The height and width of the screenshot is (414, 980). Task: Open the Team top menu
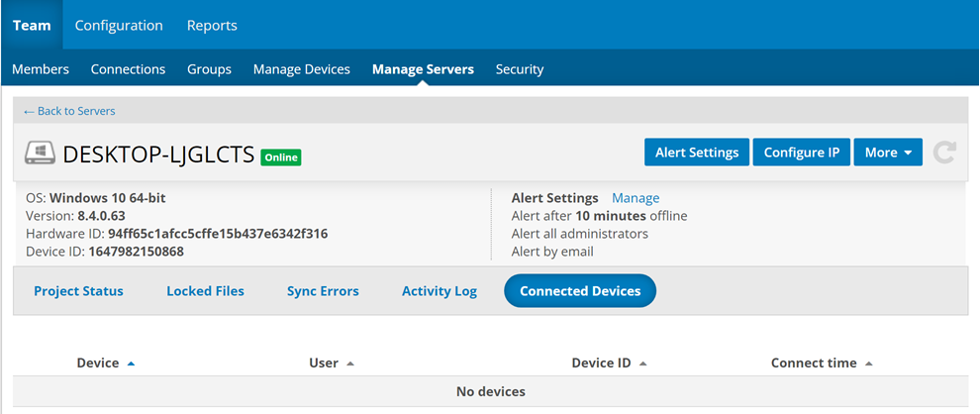pyautogui.click(x=32, y=25)
